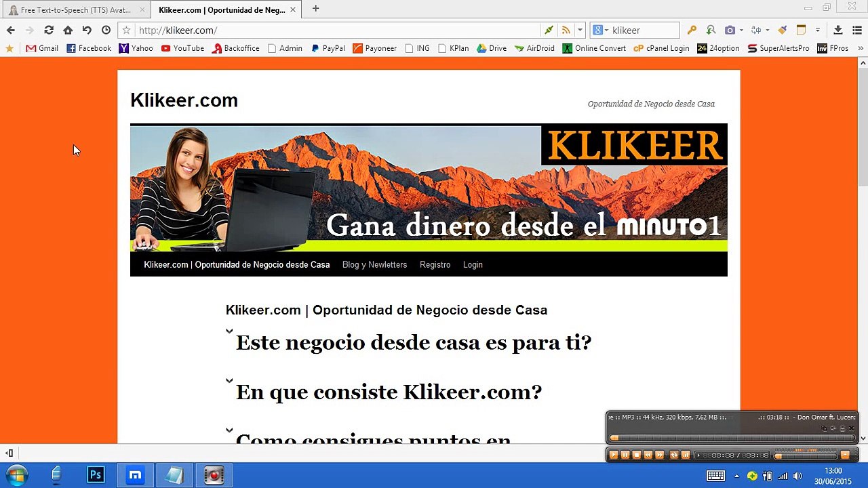Image resolution: width=868 pixels, height=488 pixels.
Task: Show hidden system tray icons
Action: tap(736, 476)
